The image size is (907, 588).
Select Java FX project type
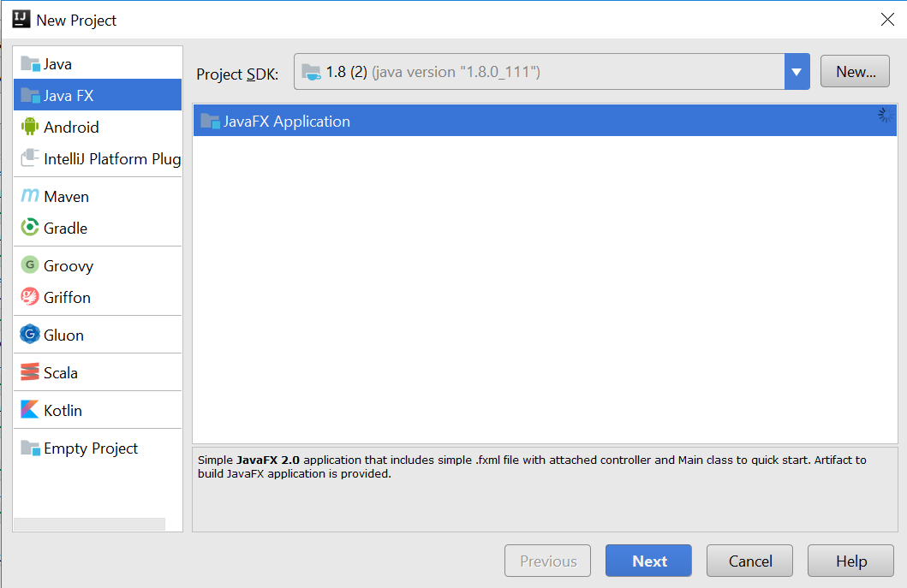pos(98,95)
